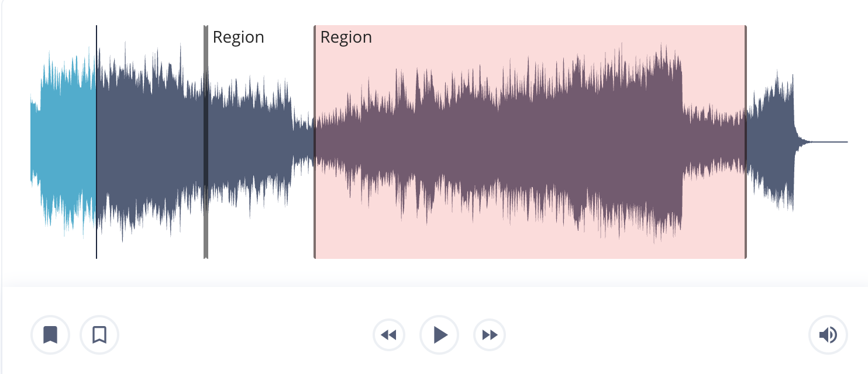Select the "Region" label inside the pink region
The image size is (868, 374).
[x=346, y=37]
